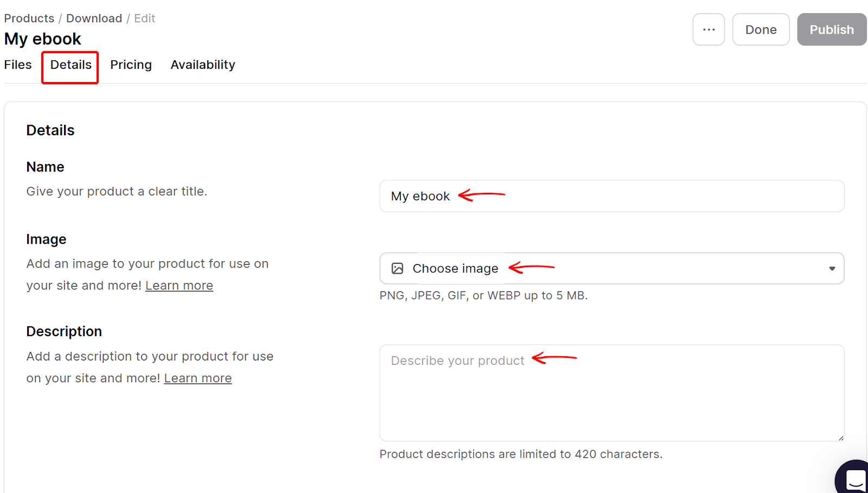Navigate to Products in breadcrumb
This screenshot has height=493, width=868.
[29, 18]
